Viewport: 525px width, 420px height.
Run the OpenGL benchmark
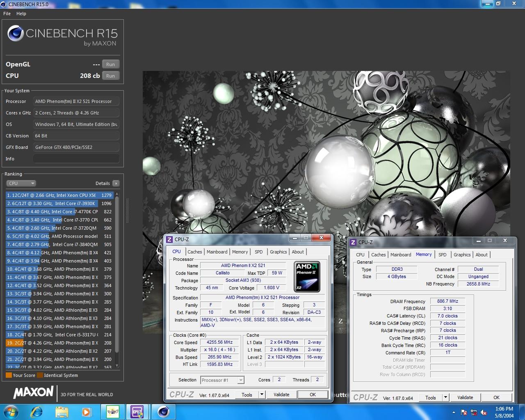[x=110, y=64]
